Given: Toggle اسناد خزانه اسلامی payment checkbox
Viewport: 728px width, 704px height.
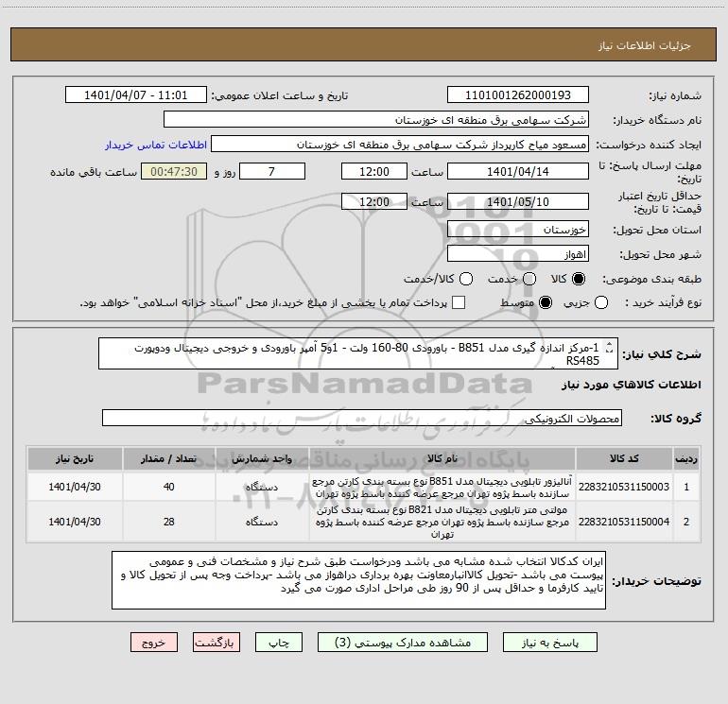Looking at the screenshot, I should 459,302.
